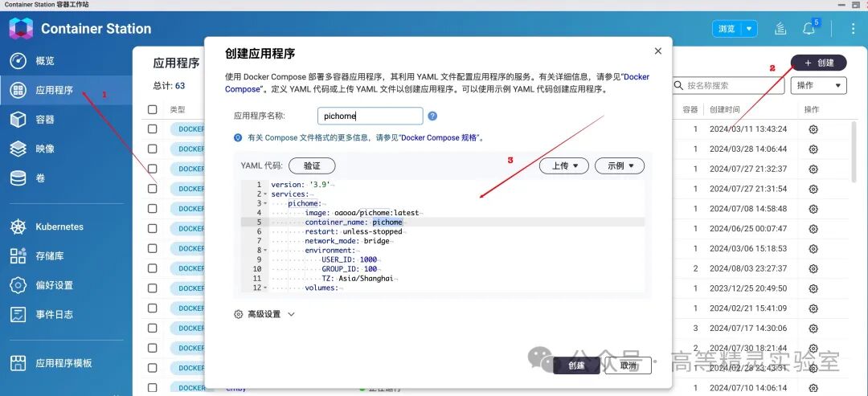Click the 存储库 registry icon

18,256
